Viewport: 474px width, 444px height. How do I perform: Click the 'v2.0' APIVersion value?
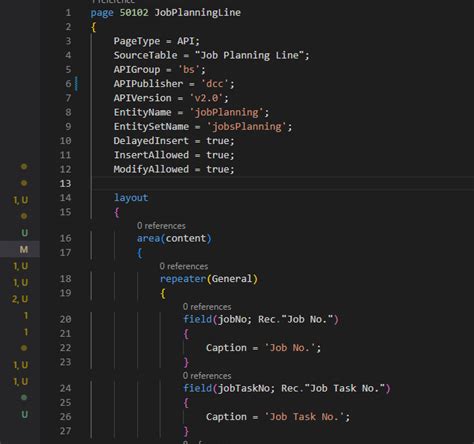click(x=206, y=98)
